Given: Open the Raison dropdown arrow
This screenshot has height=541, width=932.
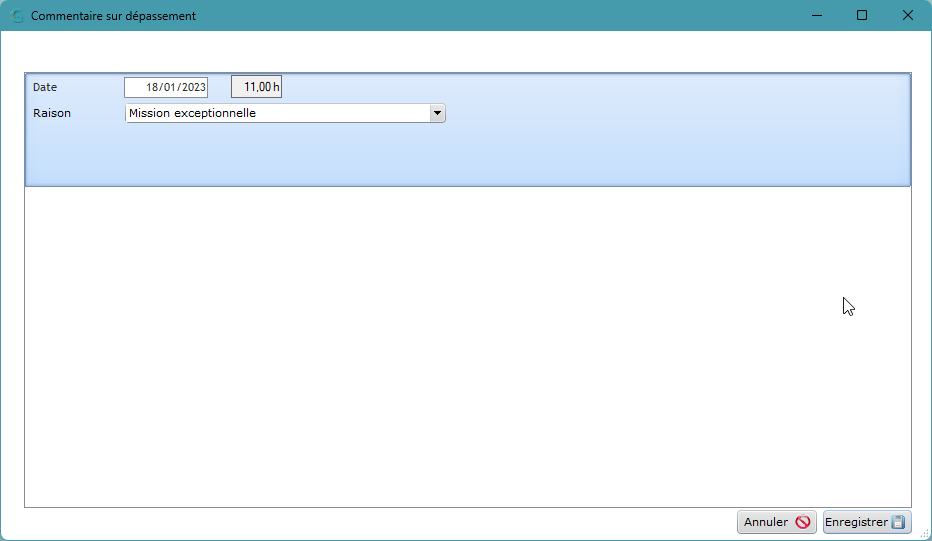Looking at the screenshot, I should pyautogui.click(x=437, y=113).
